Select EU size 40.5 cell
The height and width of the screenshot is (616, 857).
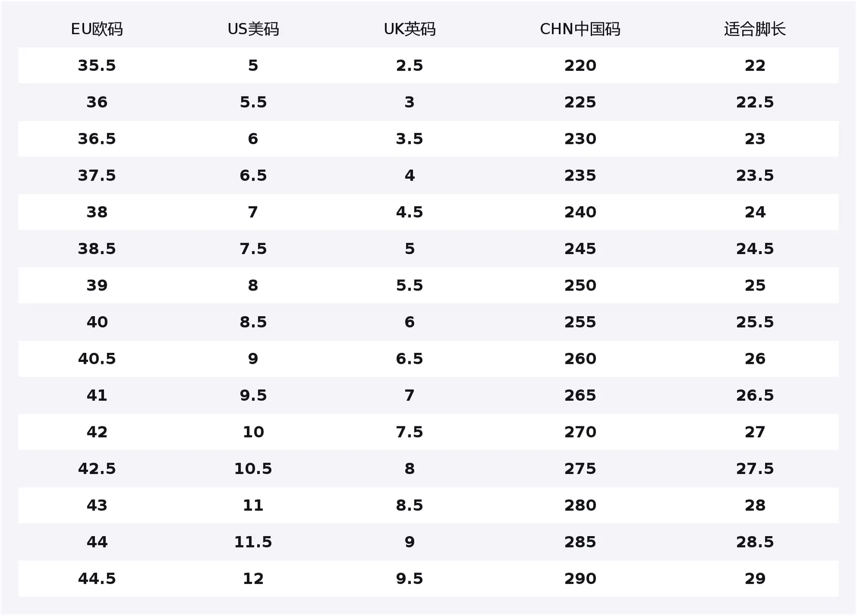pyautogui.click(x=97, y=359)
